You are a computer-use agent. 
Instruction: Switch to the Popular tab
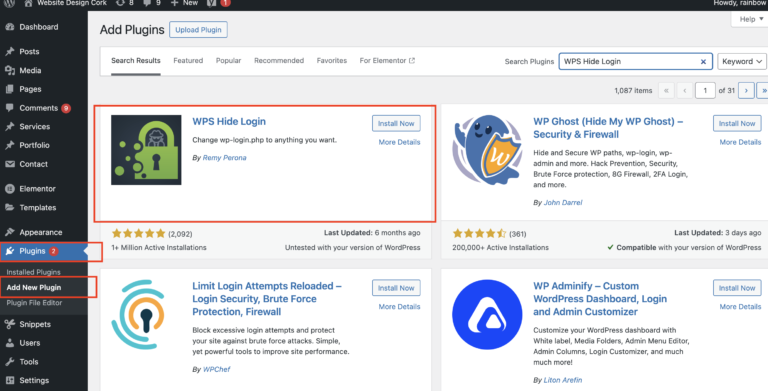coord(228,61)
